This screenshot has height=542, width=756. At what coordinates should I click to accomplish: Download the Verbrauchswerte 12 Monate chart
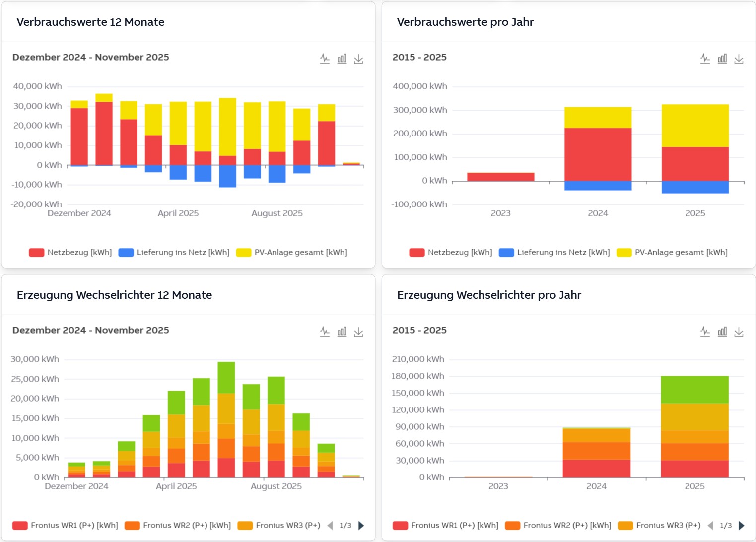(358, 59)
